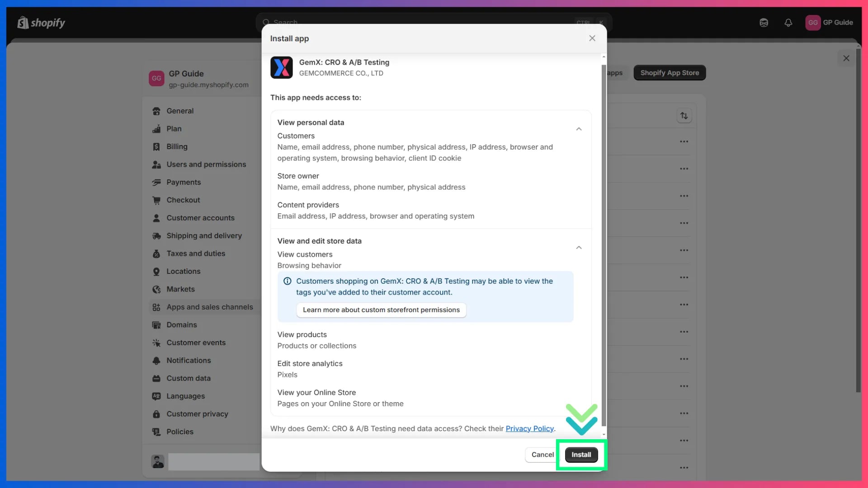Collapse the View and edit store data section
This screenshot has height=488, width=868.
pyautogui.click(x=579, y=248)
